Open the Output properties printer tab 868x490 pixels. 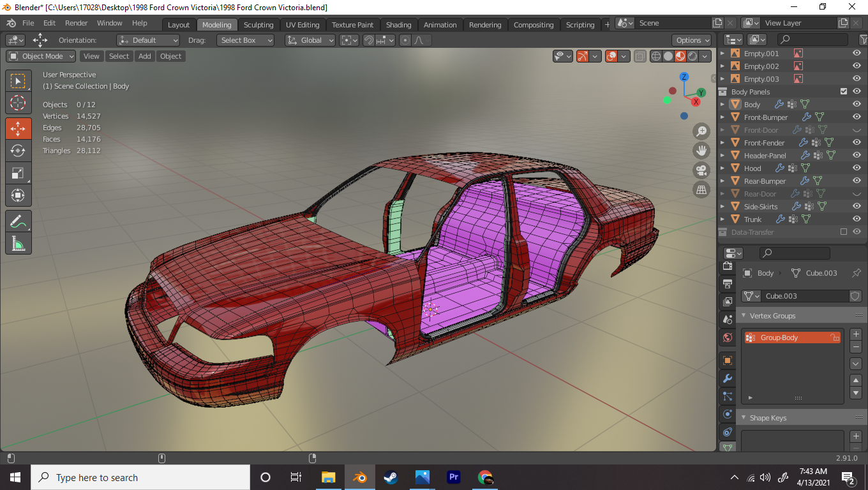(x=727, y=283)
